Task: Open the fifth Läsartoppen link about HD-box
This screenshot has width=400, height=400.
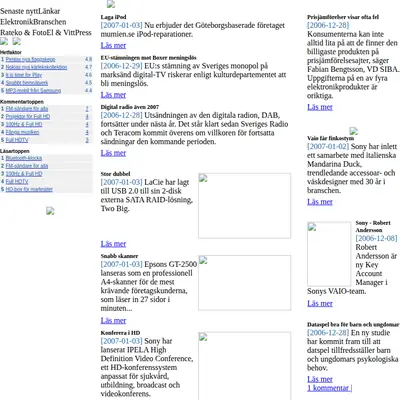Action: (x=29, y=189)
